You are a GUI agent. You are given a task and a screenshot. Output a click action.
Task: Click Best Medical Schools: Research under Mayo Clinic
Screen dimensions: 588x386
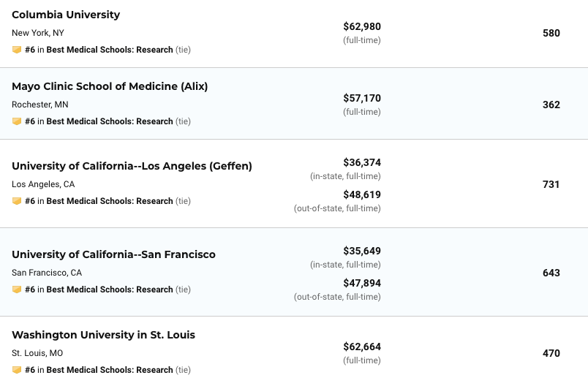pos(110,121)
